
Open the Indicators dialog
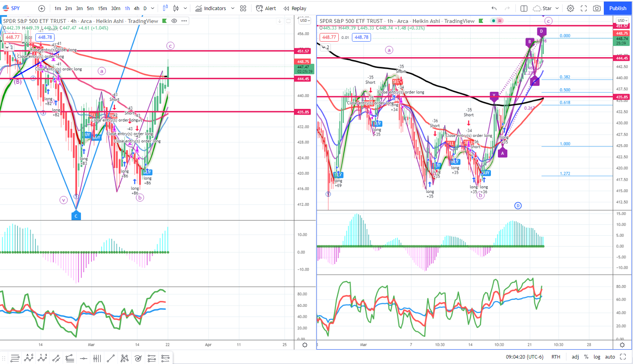pos(211,8)
